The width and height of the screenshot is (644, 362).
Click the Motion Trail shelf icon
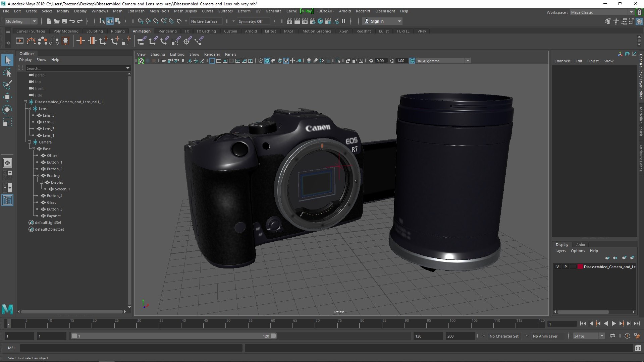point(31,41)
